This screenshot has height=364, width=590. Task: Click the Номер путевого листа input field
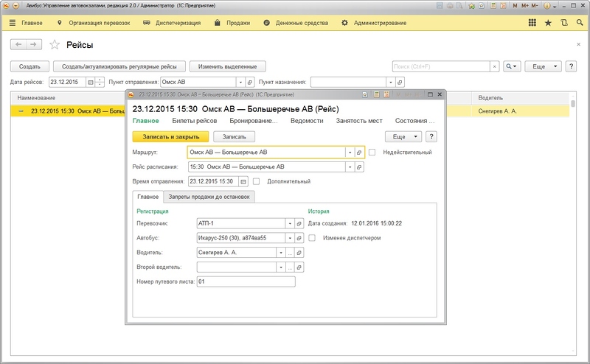click(246, 281)
